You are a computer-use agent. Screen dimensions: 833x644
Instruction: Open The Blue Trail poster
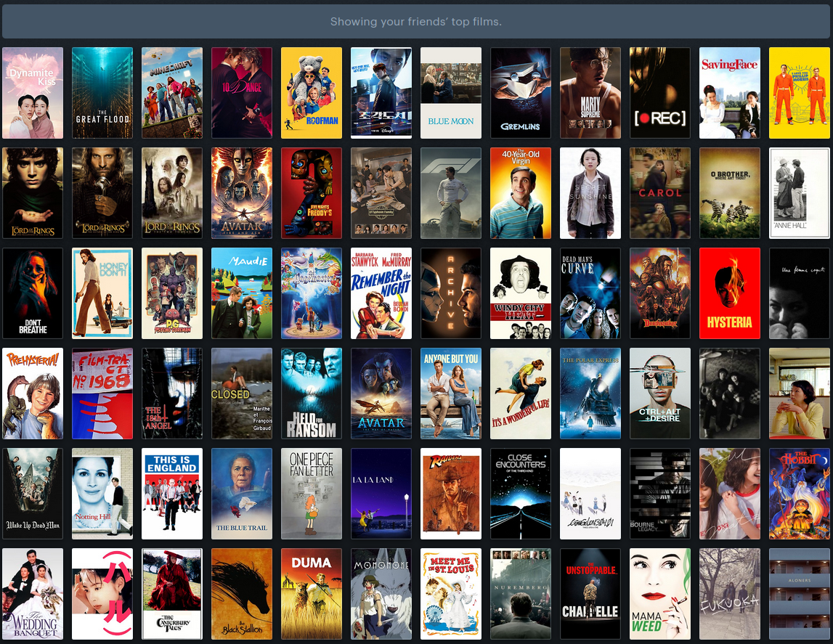[x=242, y=494]
